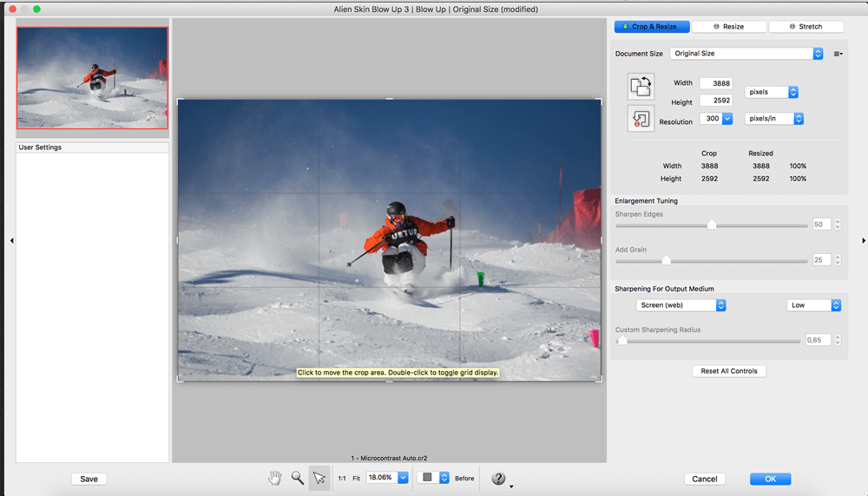Adjust the Custom Sharpening Radius slider
868x496 pixels.
[622, 341]
